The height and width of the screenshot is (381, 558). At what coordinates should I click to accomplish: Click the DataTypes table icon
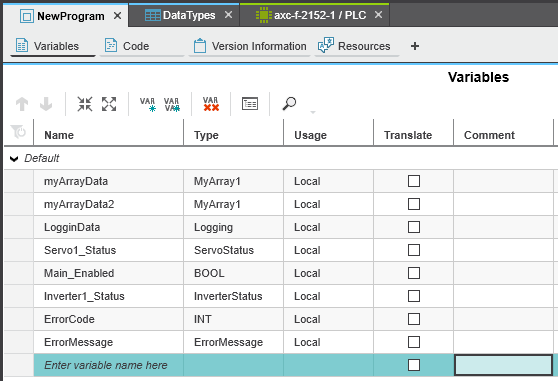(x=153, y=15)
